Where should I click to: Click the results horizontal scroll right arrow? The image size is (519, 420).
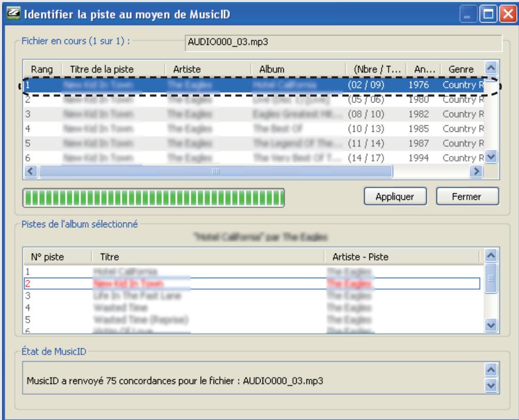pos(476,171)
